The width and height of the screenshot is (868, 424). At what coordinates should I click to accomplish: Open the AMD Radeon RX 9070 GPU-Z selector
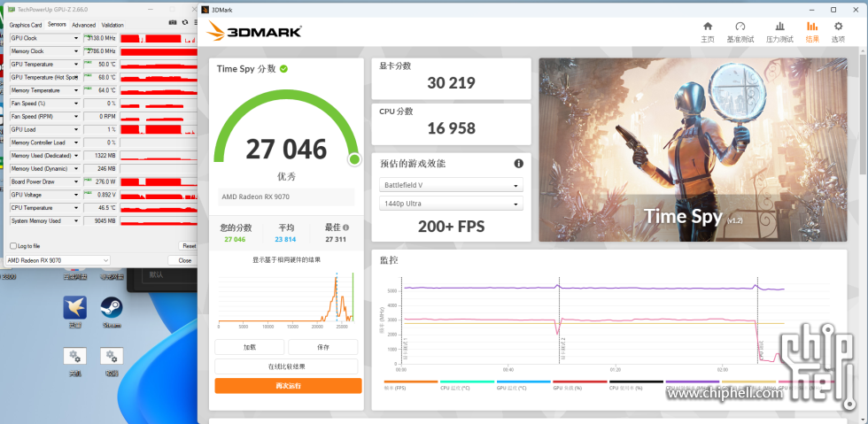58,260
